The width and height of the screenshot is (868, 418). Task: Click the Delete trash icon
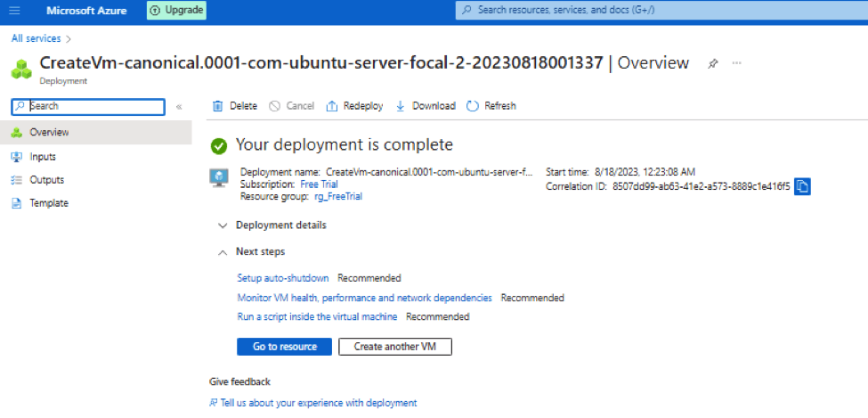pos(218,106)
